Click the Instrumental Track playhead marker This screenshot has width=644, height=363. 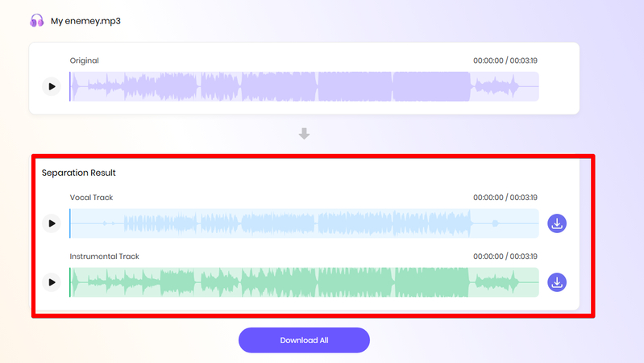tap(70, 282)
